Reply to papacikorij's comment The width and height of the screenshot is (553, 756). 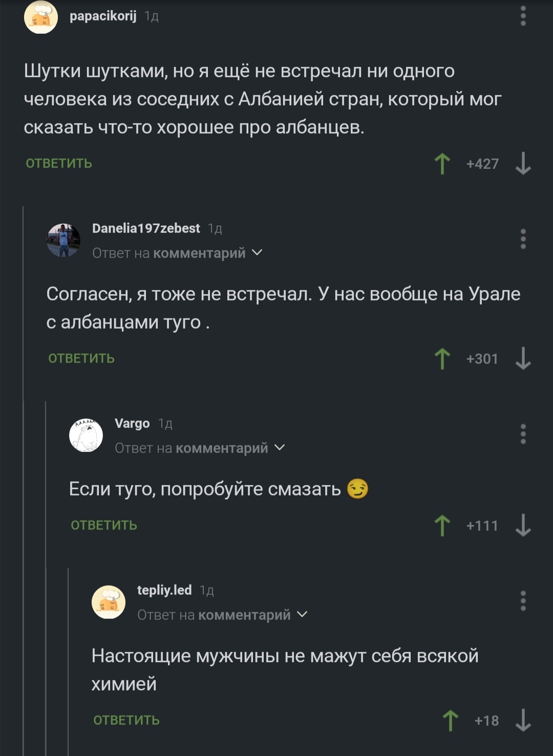59,164
